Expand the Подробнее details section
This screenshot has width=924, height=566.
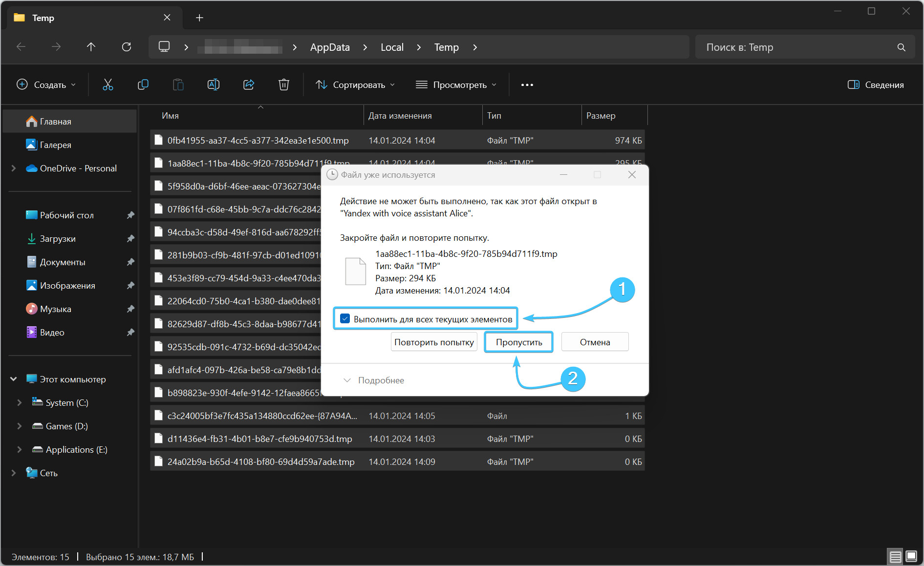tap(374, 380)
